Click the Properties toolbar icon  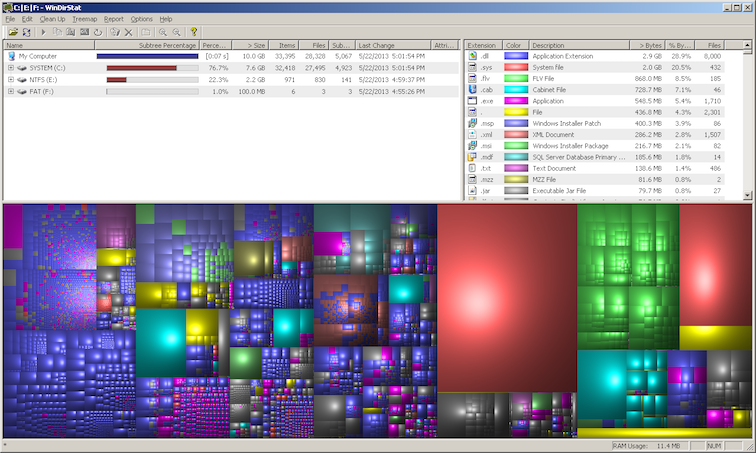click(x=146, y=32)
